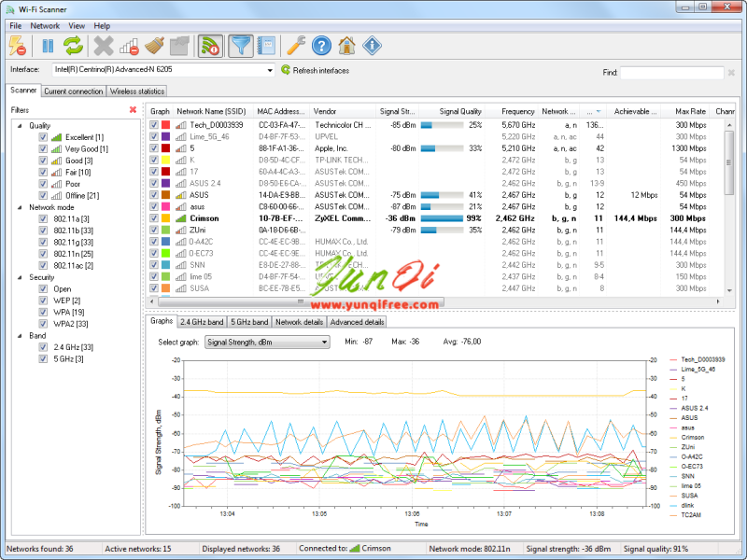Click the broom cleanup icon
This screenshot has height=560, width=747.
coord(154,45)
